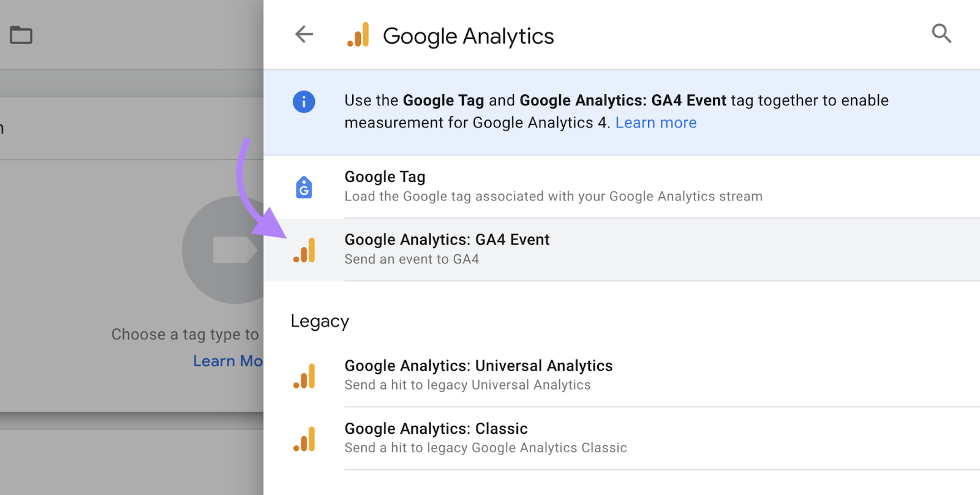Click the Universal Analytics bar-chart icon
This screenshot has width=980, height=495.
click(304, 376)
